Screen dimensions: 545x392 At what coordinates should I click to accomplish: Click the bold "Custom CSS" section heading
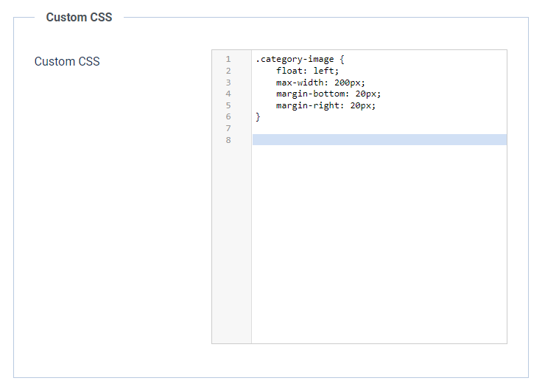coord(79,17)
